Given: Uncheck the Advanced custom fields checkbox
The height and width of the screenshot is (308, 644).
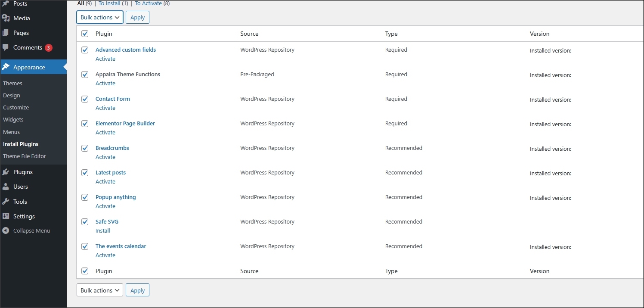Looking at the screenshot, I should pos(85,50).
